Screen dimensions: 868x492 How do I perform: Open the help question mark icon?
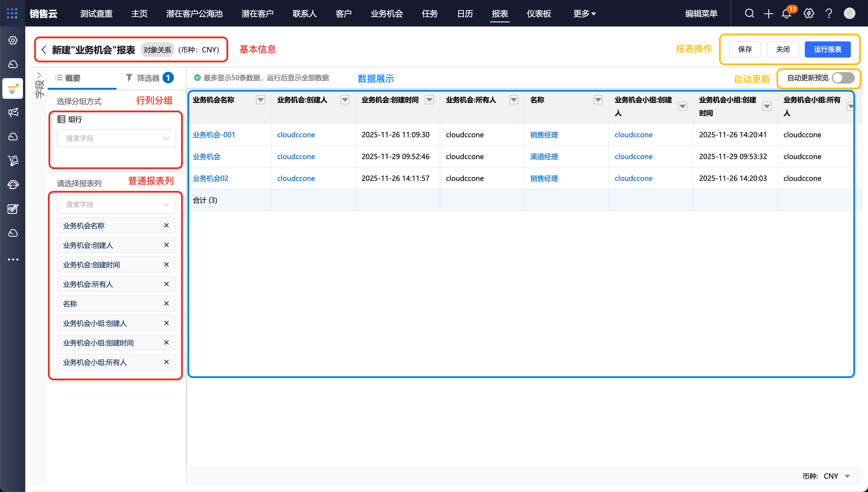click(829, 13)
